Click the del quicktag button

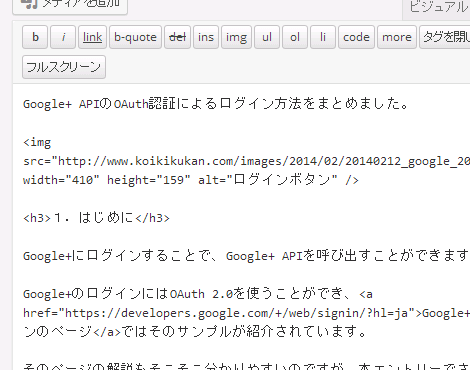pos(177,37)
